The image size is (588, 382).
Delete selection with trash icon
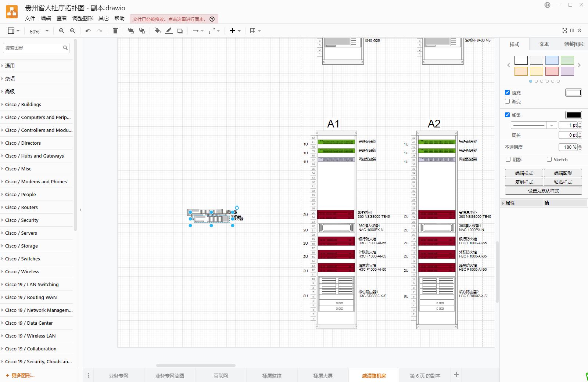pyautogui.click(x=115, y=31)
